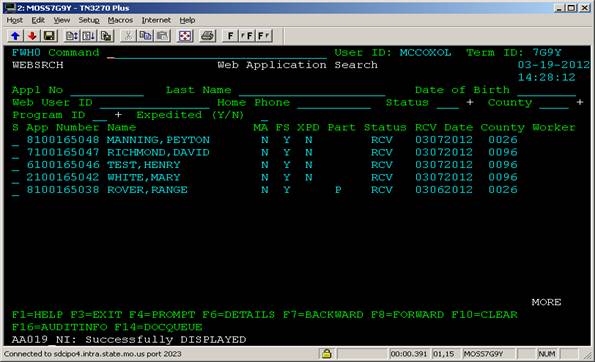Click app number 8100165038
Screen dimensions: 595x362
pyautogui.click(x=63, y=190)
